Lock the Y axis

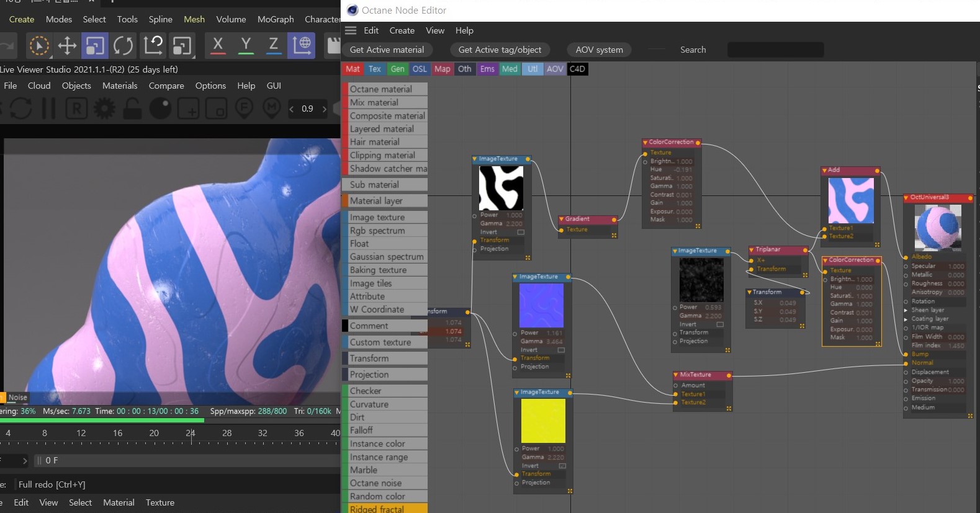246,45
